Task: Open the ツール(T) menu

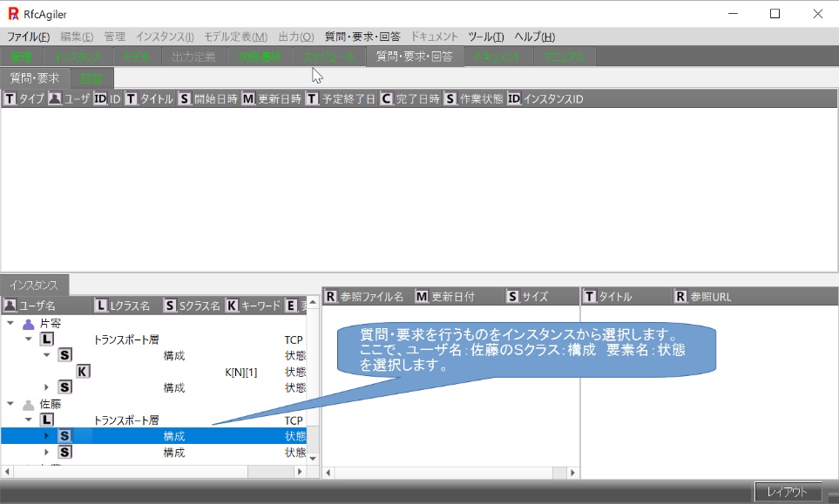Action: coord(485,37)
